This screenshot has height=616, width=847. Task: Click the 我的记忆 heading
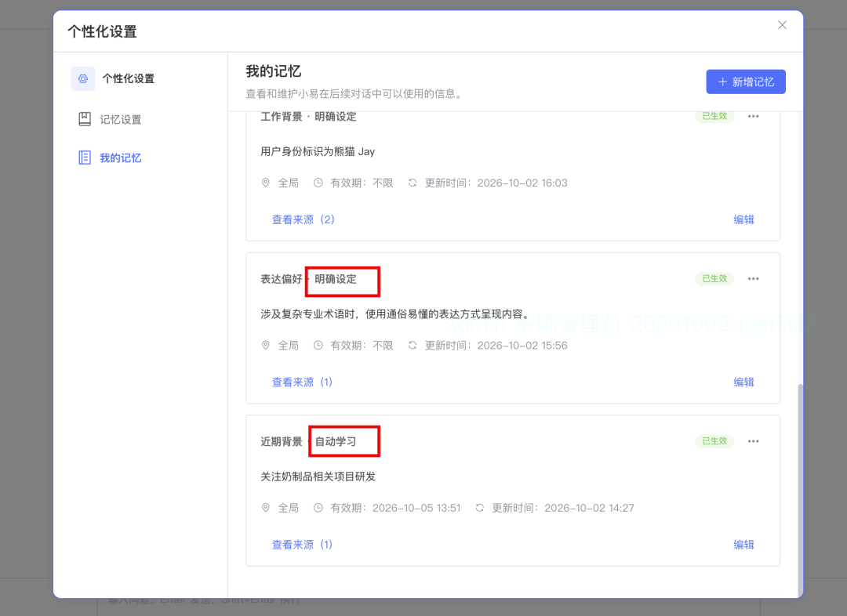coord(274,71)
